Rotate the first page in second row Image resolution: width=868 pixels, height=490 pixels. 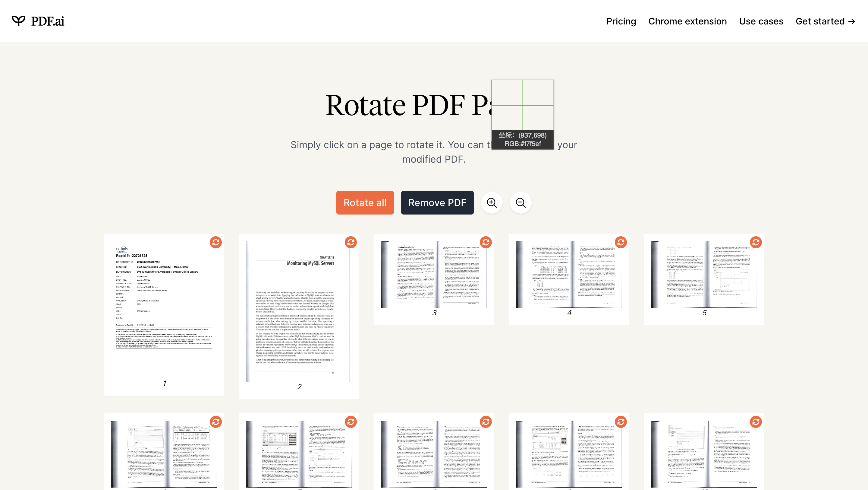click(x=216, y=422)
